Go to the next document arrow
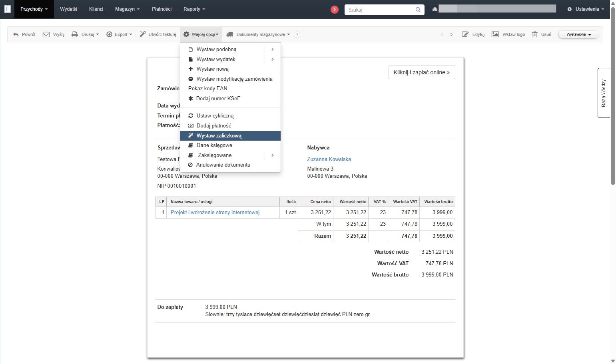This screenshot has width=616, height=364. coord(451,34)
